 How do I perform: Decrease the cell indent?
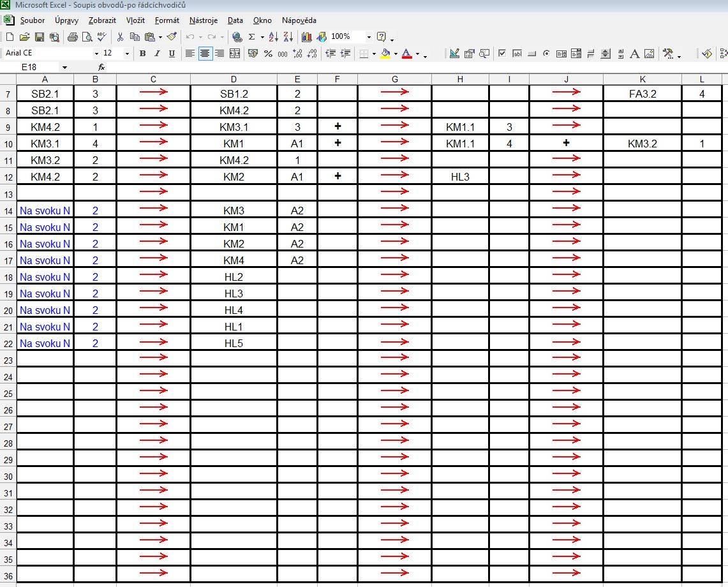pyautogui.click(x=331, y=54)
